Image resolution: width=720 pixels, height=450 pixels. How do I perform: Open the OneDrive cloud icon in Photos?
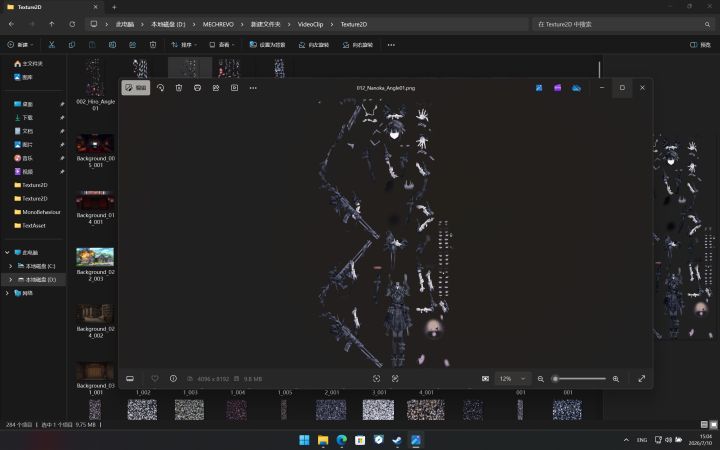pos(576,88)
